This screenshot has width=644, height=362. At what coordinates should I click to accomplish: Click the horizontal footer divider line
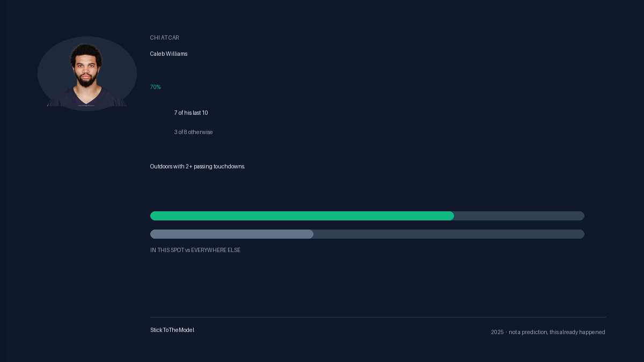coord(378,317)
